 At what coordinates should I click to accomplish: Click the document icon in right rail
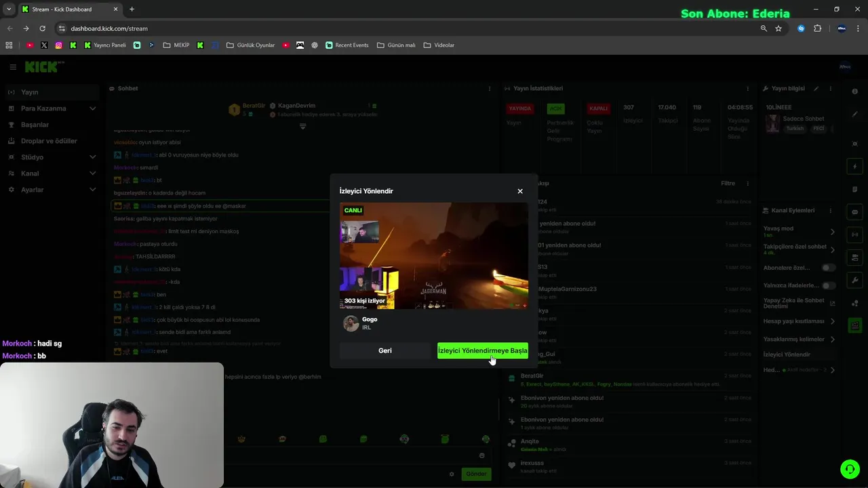point(854,189)
